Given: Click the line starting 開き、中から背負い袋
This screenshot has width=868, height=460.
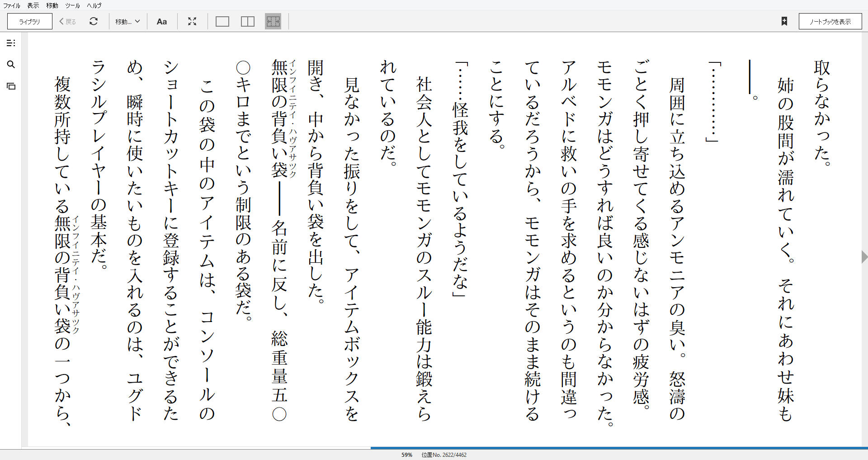Looking at the screenshot, I should tap(316, 181).
